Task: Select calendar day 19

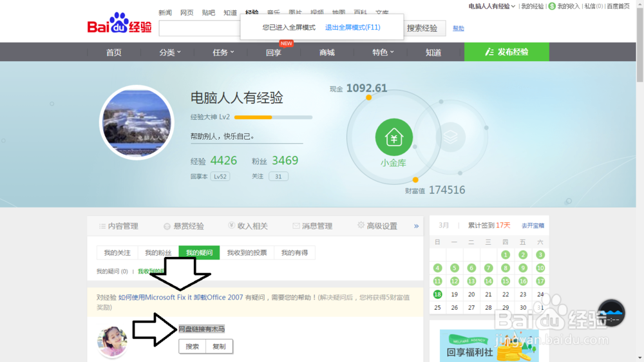Action: pyautogui.click(x=454, y=294)
